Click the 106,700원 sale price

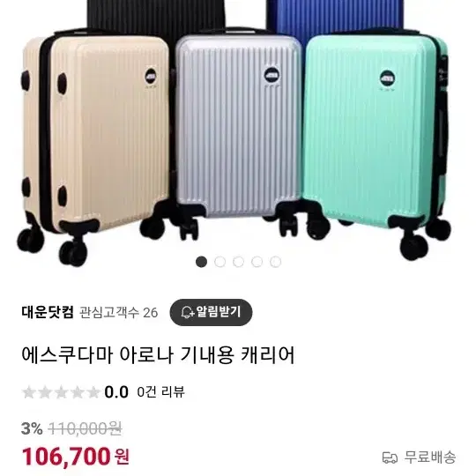pos(75,457)
